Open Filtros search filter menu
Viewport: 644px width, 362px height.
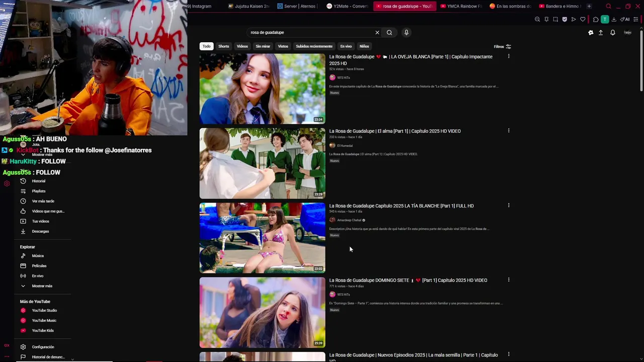(x=502, y=47)
